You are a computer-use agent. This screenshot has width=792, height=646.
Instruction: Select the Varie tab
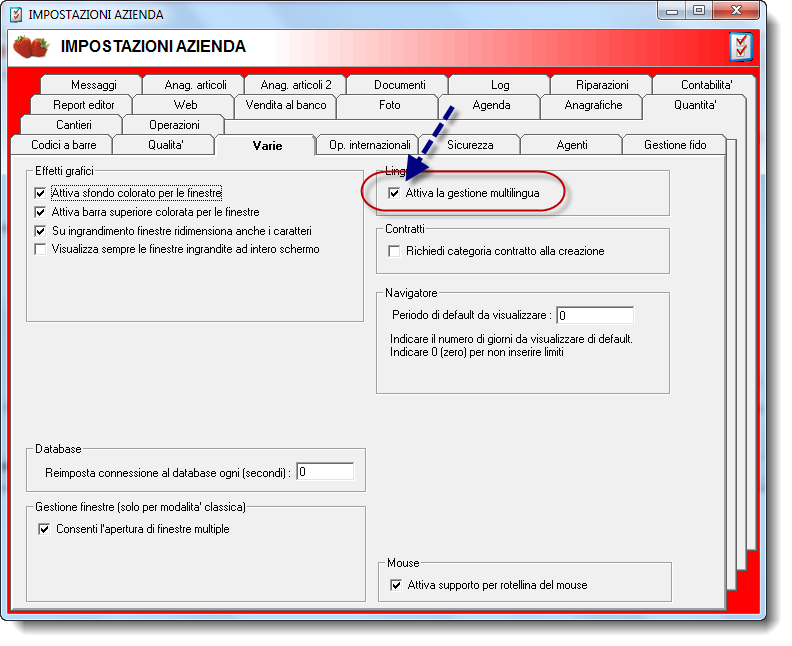coord(267,145)
